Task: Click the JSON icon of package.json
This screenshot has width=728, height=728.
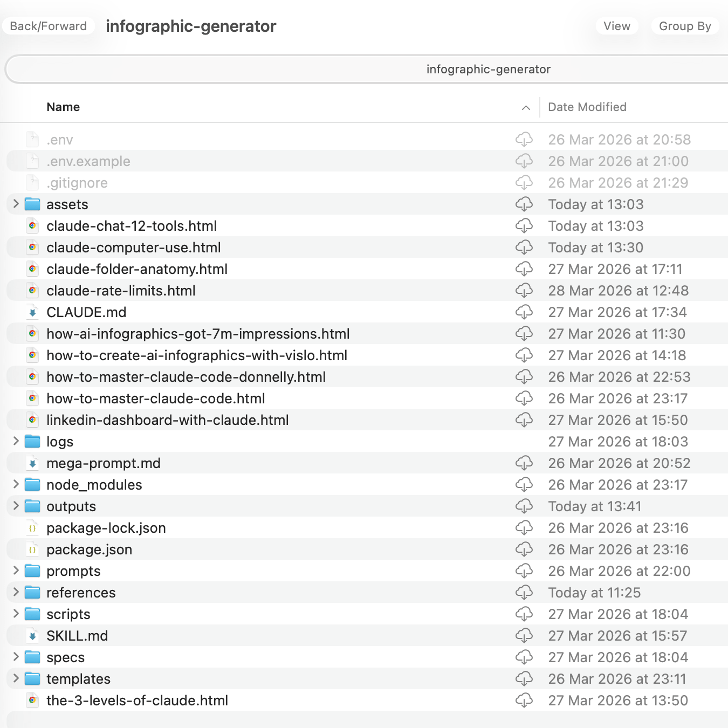Action: point(32,550)
